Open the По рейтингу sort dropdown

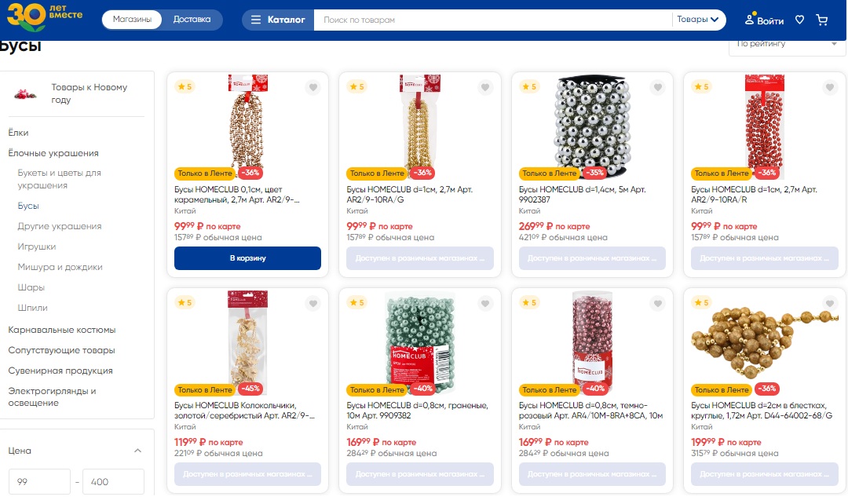(x=786, y=44)
